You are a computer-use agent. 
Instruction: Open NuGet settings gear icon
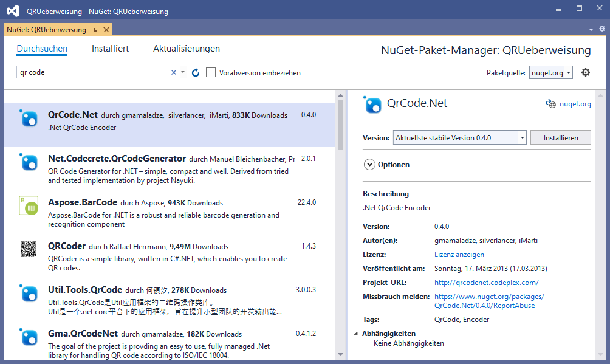tap(585, 72)
